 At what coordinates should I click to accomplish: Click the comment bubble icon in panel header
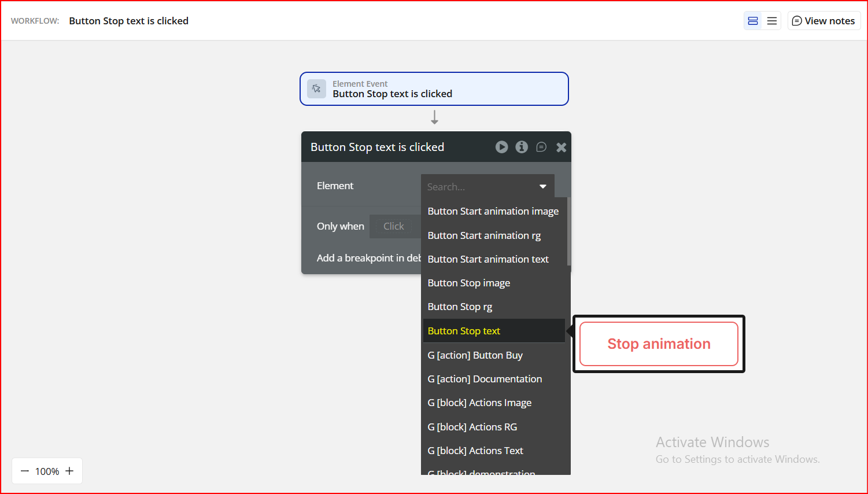click(x=541, y=147)
